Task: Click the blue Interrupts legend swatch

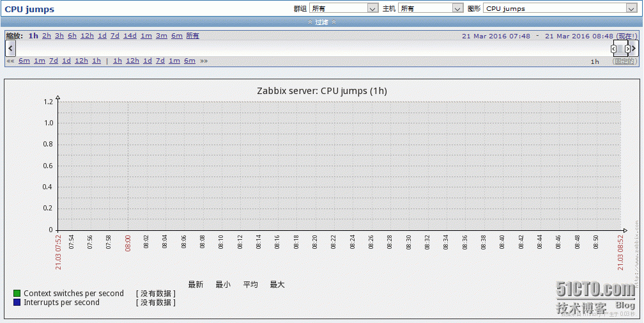Action: pos(17,303)
